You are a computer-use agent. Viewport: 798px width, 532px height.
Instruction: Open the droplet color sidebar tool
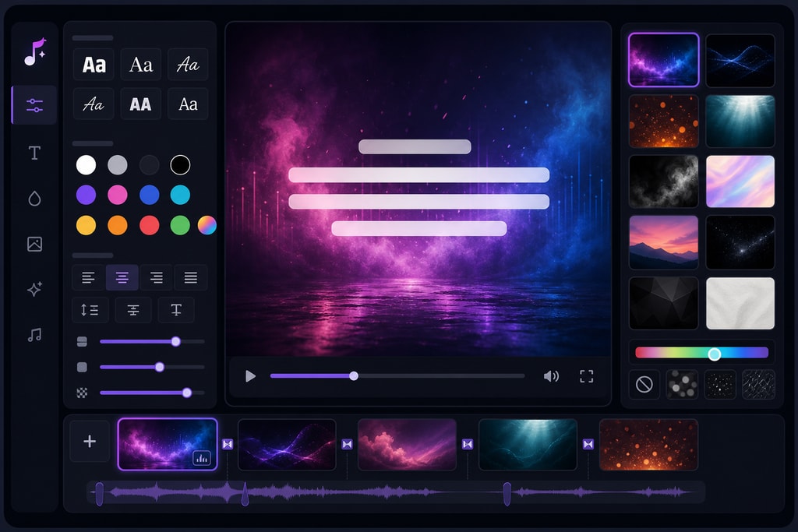pyautogui.click(x=34, y=199)
